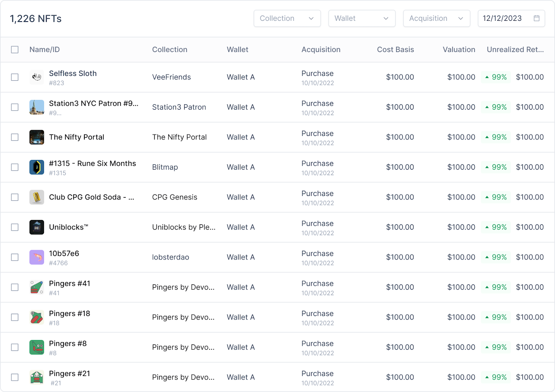Image resolution: width=555 pixels, height=392 pixels.
Task: Open the Collection filter dropdown
Action: click(x=287, y=18)
